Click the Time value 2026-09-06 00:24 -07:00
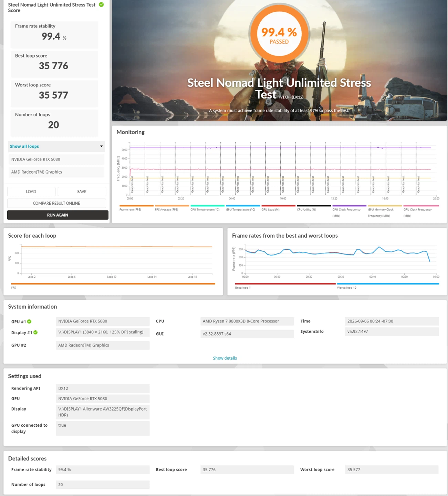Screen dimensions: 448x496 392,321
